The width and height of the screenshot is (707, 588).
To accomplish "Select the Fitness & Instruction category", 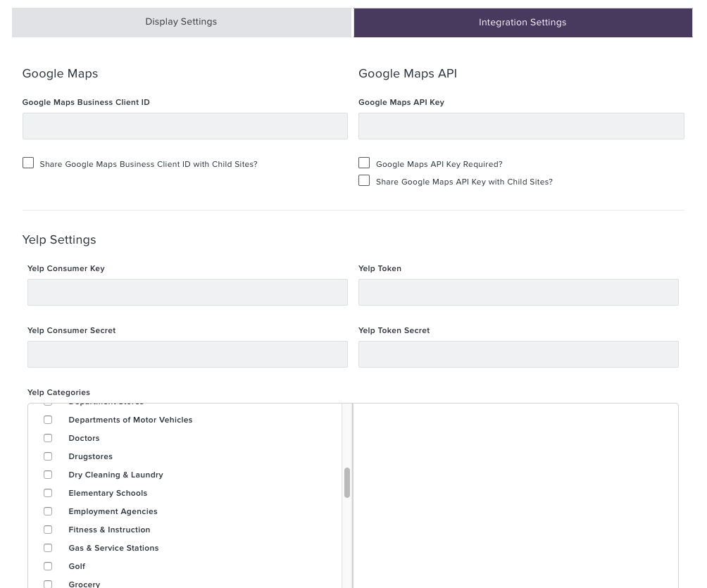I will pyautogui.click(x=48, y=530).
